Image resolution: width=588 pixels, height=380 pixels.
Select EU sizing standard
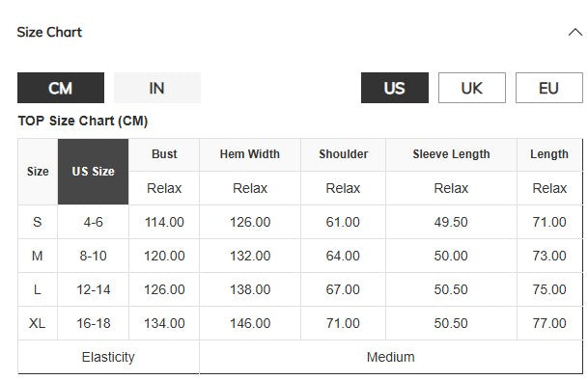(549, 88)
